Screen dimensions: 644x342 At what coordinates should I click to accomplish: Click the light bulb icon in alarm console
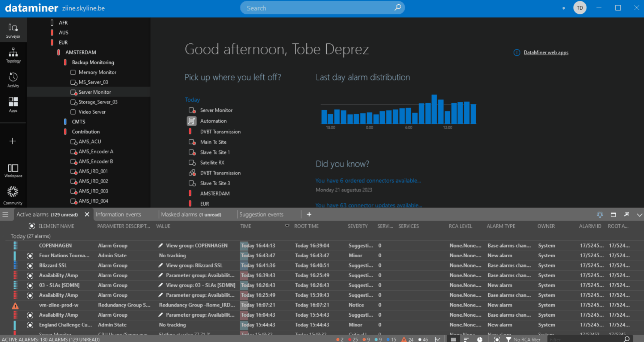tap(600, 215)
